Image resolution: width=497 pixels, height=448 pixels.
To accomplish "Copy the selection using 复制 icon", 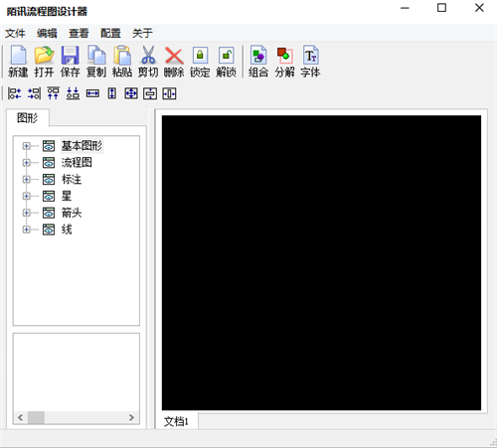I will tap(96, 62).
